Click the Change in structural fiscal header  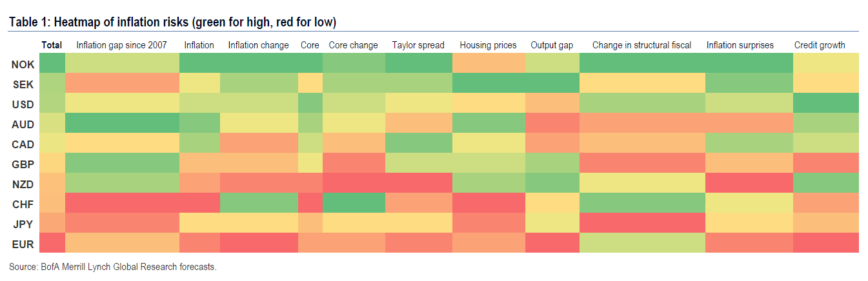[641, 45]
